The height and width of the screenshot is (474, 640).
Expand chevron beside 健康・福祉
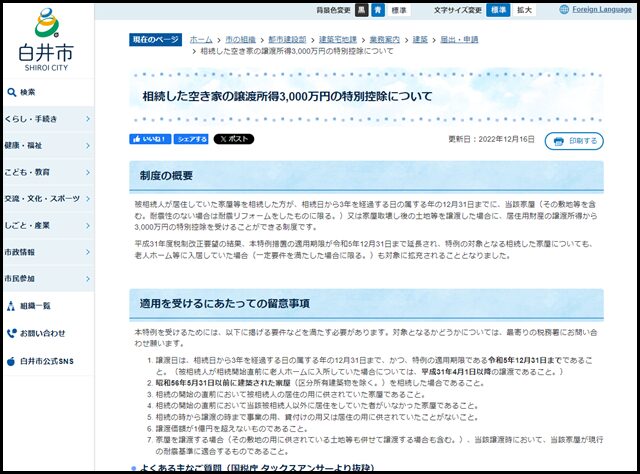coord(88,145)
